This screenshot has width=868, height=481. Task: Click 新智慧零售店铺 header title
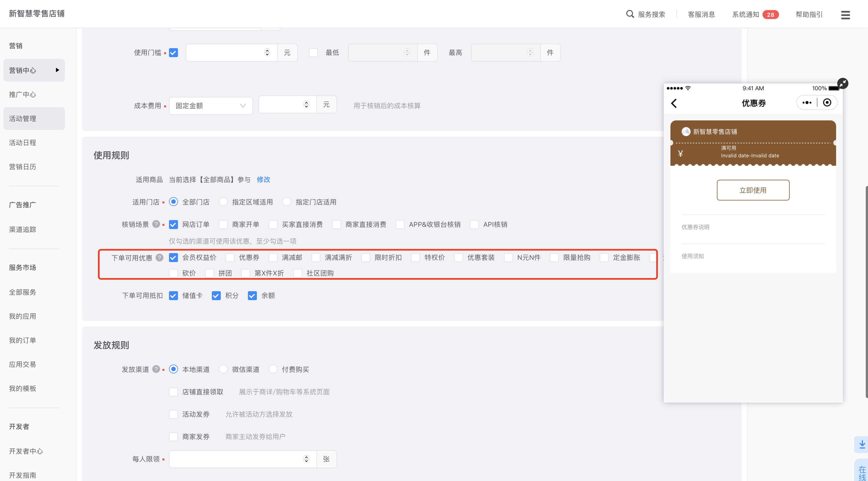click(x=36, y=13)
